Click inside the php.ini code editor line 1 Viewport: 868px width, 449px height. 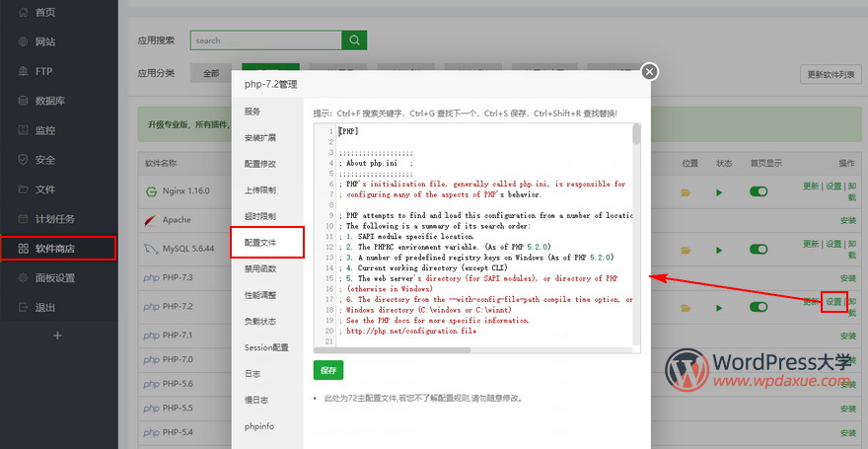click(x=485, y=132)
